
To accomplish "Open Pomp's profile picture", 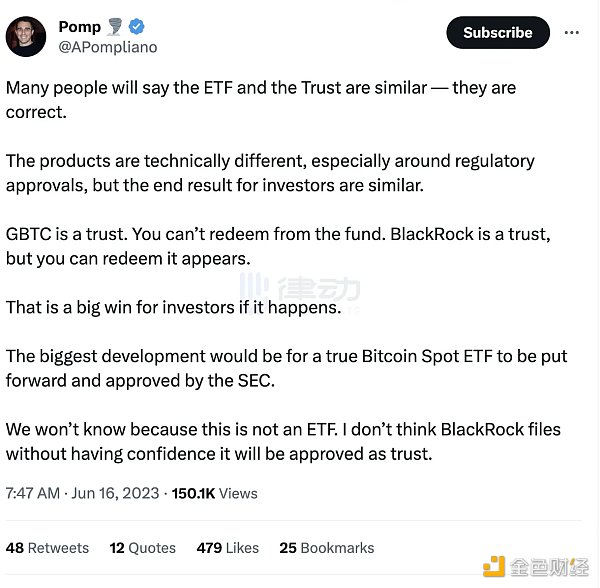I will coord(26,36).
